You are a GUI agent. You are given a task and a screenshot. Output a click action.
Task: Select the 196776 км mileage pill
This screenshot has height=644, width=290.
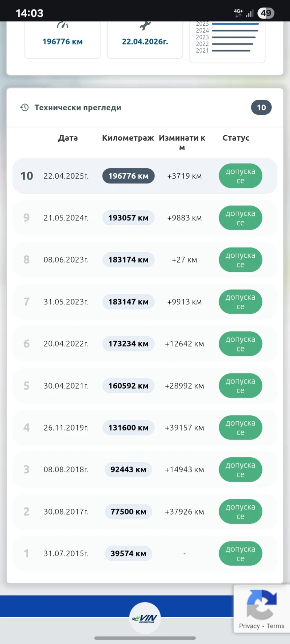128,176
